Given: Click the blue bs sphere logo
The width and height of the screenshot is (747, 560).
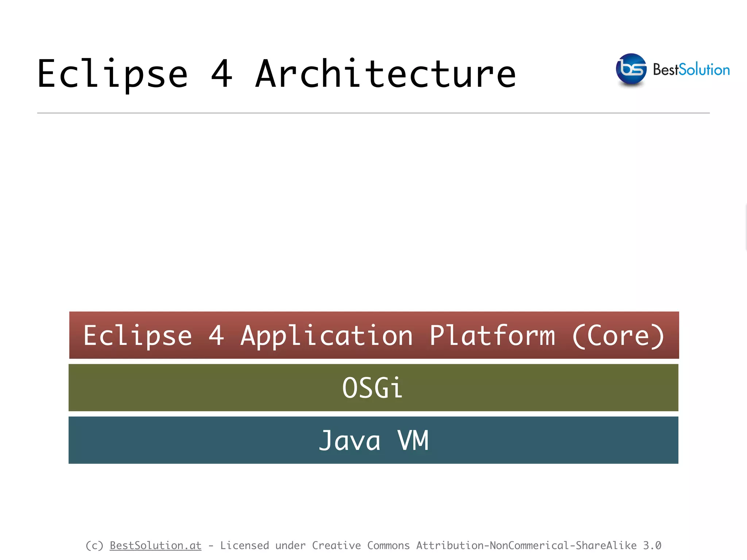Looking at the screenshot, I should click(631, 69).
